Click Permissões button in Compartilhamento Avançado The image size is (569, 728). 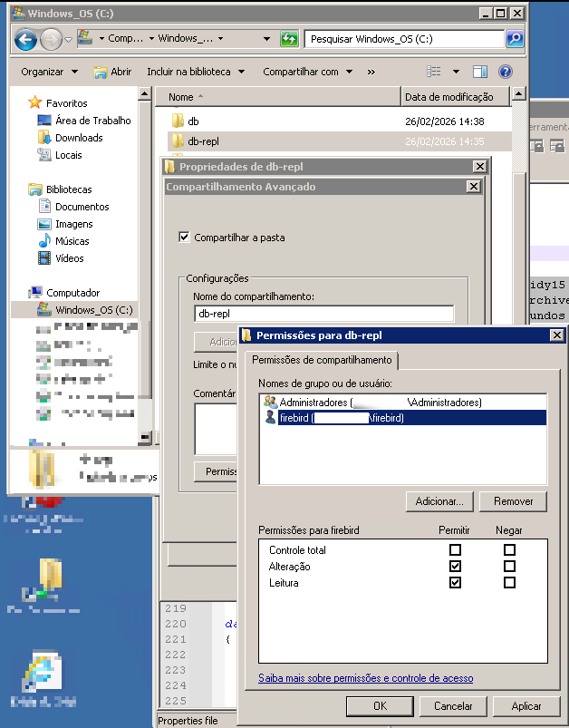click(x=217, y=471)
